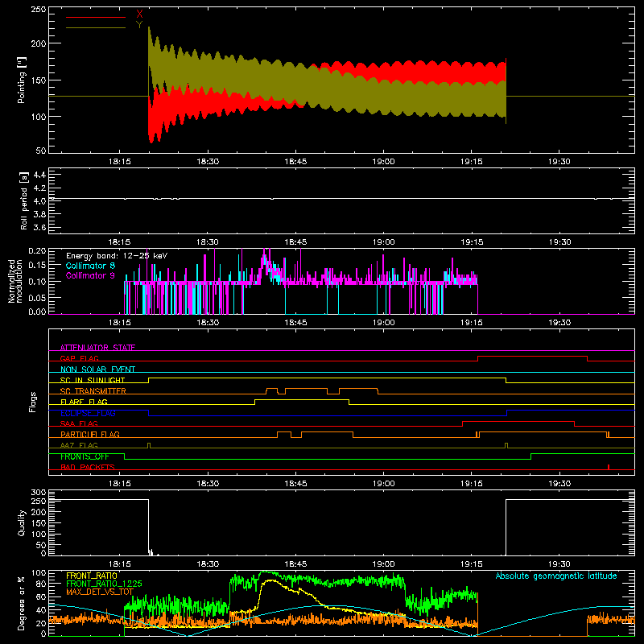644x644 pixels.
Task: Click the 4.0 tick on Roll period axis
Action: tap(39, 200)
